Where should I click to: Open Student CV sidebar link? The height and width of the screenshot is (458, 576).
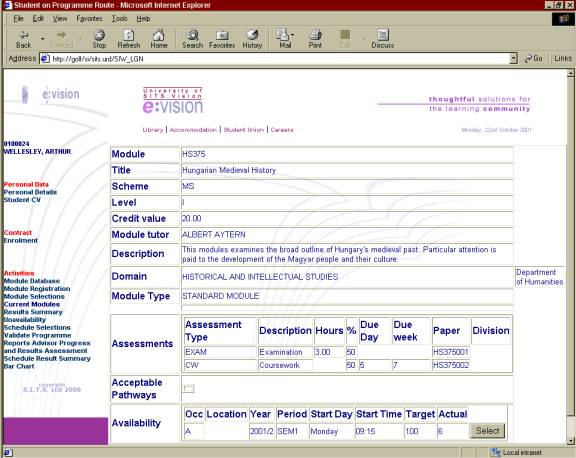point(22,200)
